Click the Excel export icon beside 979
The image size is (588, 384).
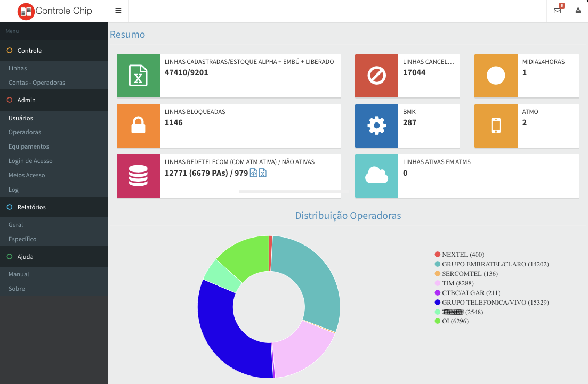tap(263, 173)
